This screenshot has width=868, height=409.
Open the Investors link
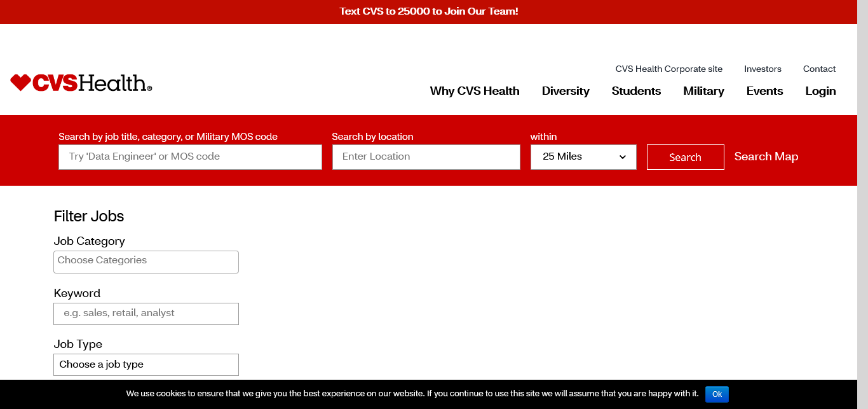[x=762, y=69]
